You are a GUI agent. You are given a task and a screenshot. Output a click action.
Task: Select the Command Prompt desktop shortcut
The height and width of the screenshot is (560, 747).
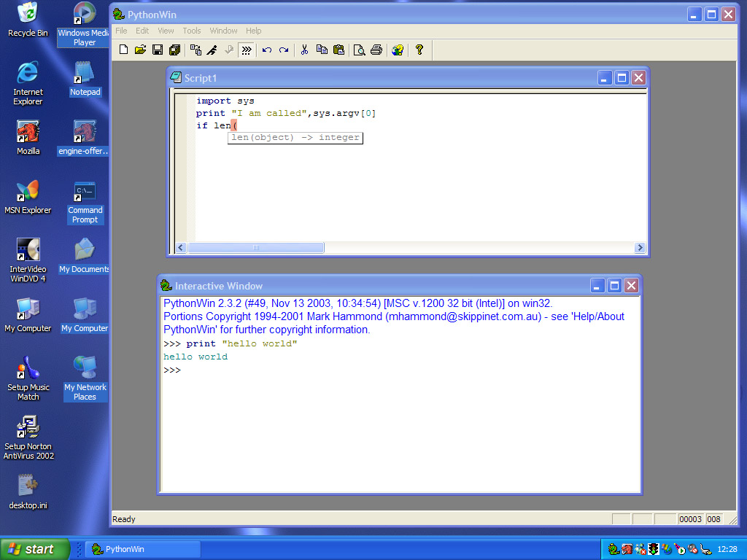(x=85, y=202)
